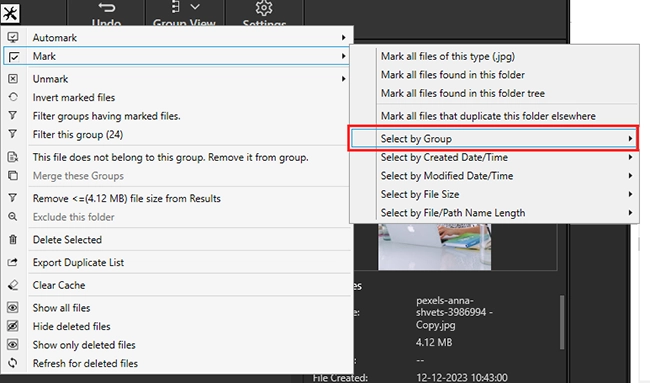Select Show all files
The height and width of the screenshot is (383, 650).
pos(177,308)
